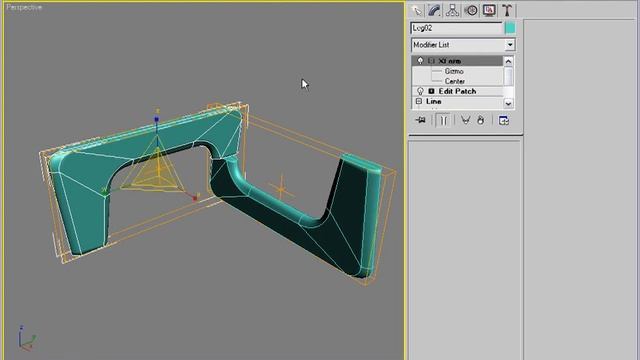Click the blue Z axis gizmo handle
Viewport: 640px width, 360px height.
coord(156,119)
